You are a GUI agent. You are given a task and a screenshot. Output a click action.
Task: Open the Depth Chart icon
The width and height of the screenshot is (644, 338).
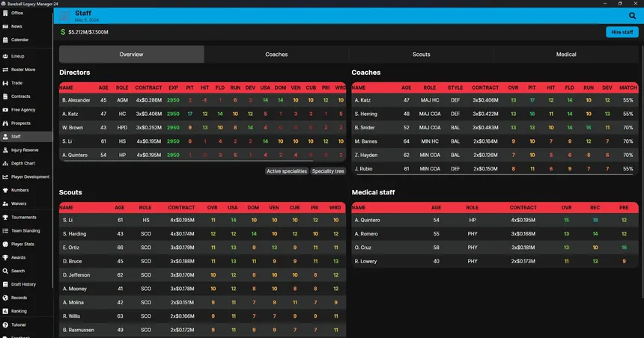pos(5,163)
